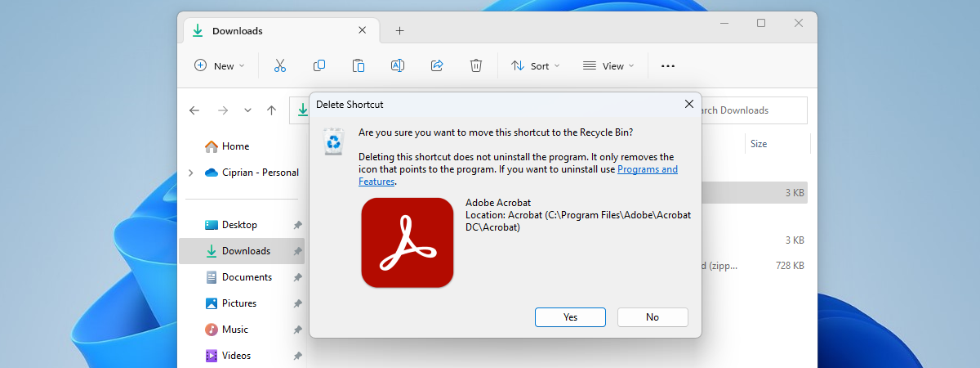This screenshot has height=368, width=980.
Task: Go up one folder level arrow
Action: click(272, 110)
